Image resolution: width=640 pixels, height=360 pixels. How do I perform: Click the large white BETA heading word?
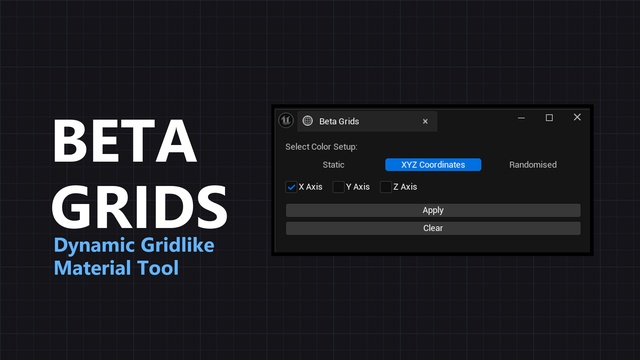point(125,141)
